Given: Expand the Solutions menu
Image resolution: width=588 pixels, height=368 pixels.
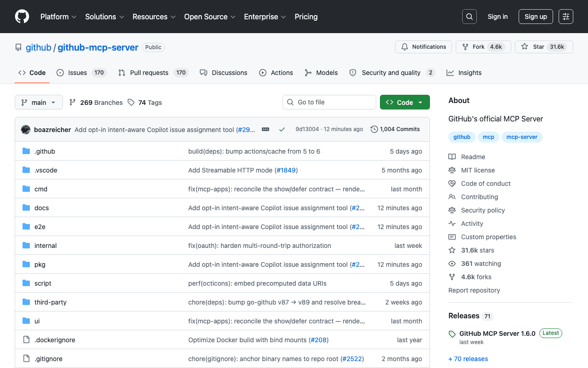Looking at the screenshot, I should coord(105,17).
